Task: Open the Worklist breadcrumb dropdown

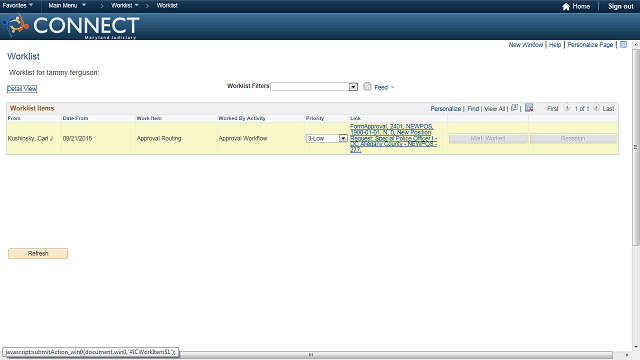Action: 124,6
